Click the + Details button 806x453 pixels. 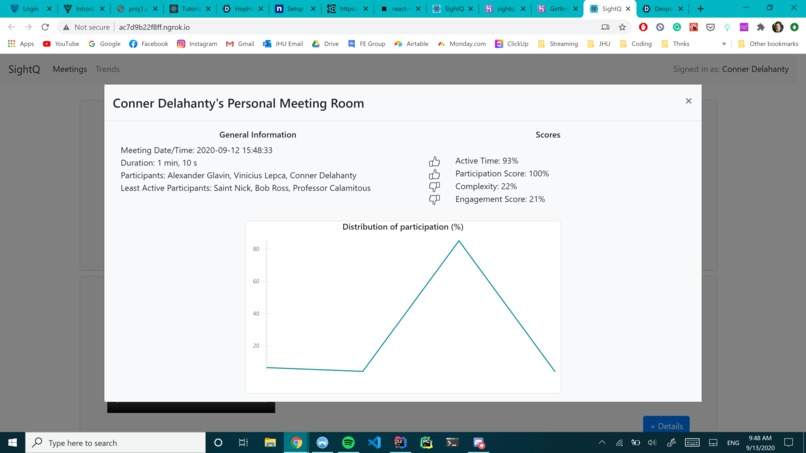click(x=666, y=425)
